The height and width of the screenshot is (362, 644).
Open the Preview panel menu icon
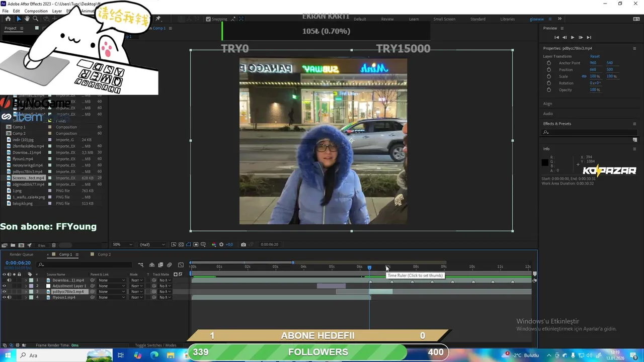click(x=562, y=28)
